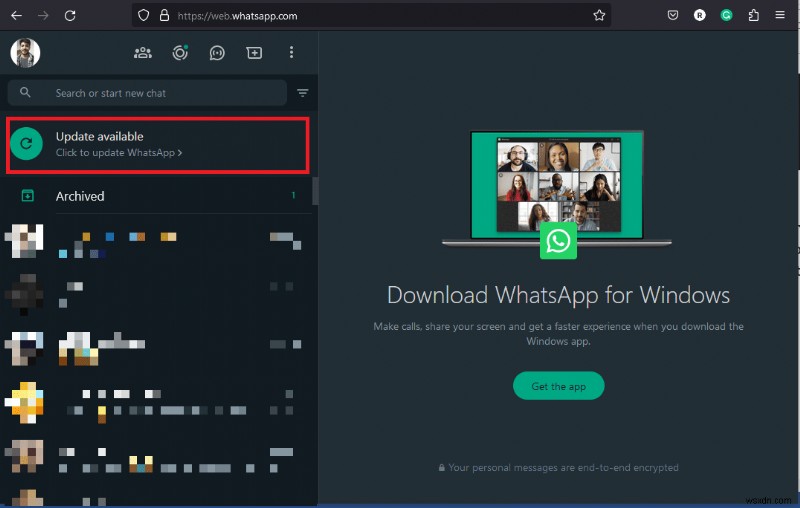
Task: Open your WhatsApp profile photo
Action: pyautogui.click(x=25, y=53)
